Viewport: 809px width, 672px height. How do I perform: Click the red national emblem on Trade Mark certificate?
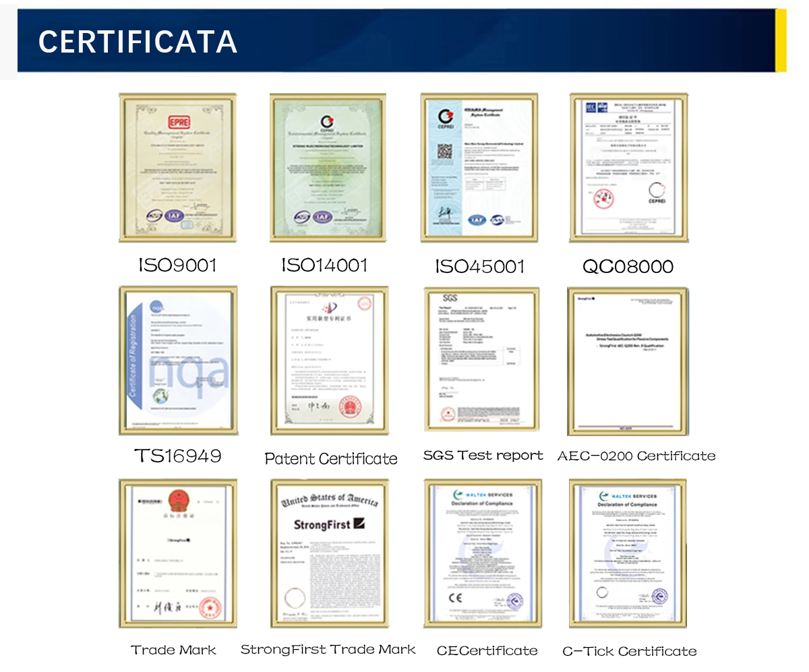[x=179, y=500]
